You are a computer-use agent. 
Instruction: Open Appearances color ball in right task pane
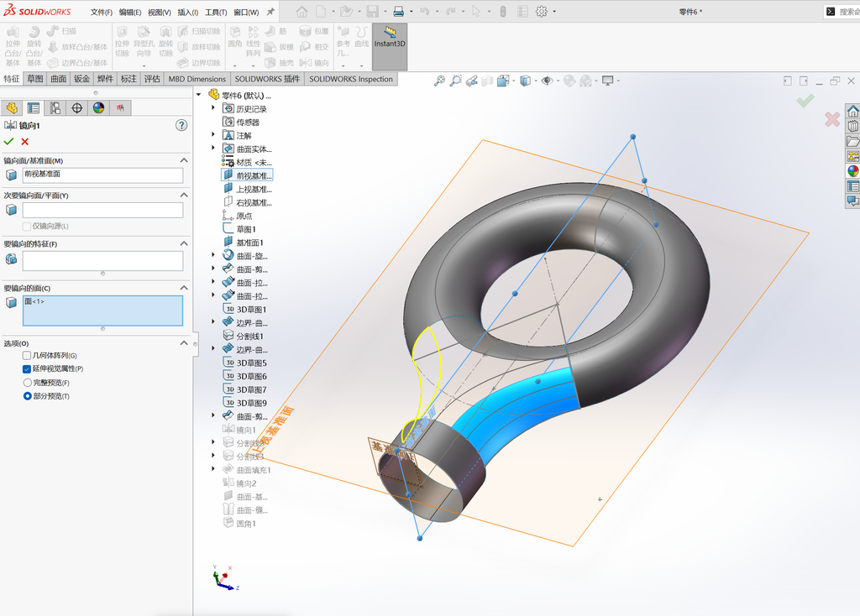tap(853, 171)
